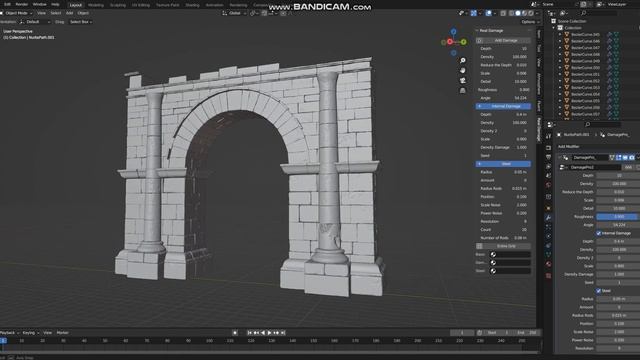
Task: Open the Object Mode dropdown
Action: 17,13
